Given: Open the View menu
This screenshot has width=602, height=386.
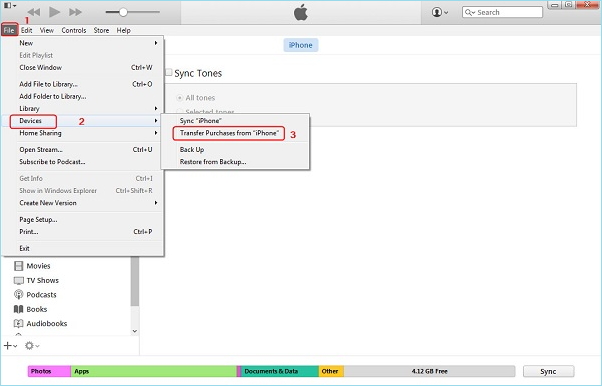Looking at the screenshot, I should (x=46, y=30).
